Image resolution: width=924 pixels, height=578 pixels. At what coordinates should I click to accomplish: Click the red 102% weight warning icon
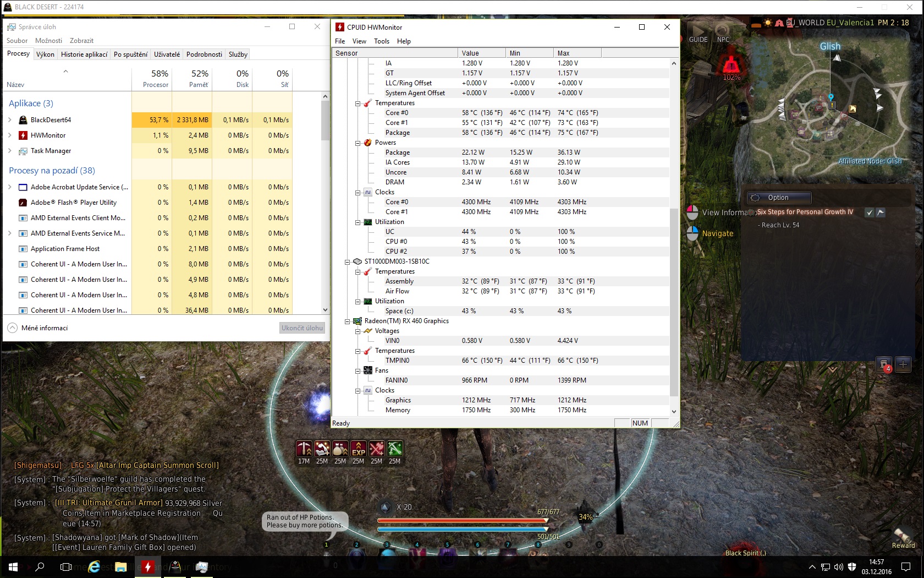click(x=731, y=66)
